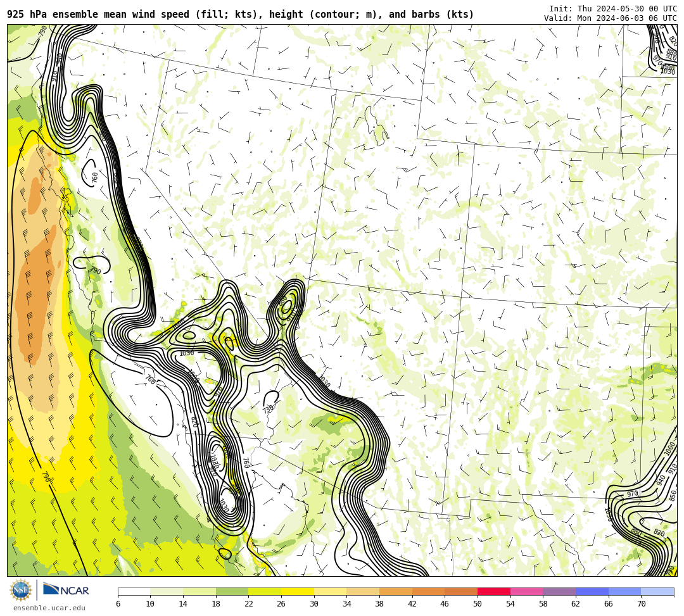Click the colorbar label 42

pyautogui.click(x=412, y=604)
